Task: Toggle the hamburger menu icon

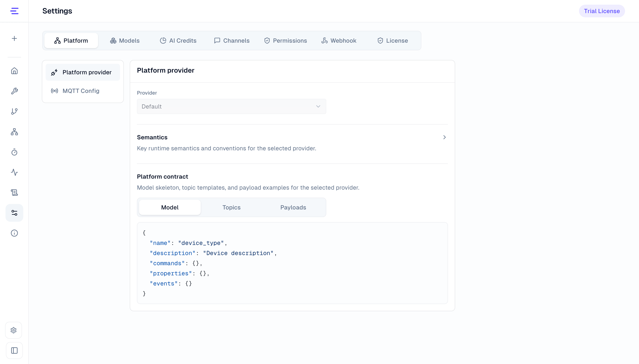Action: [x=14, y=11]
